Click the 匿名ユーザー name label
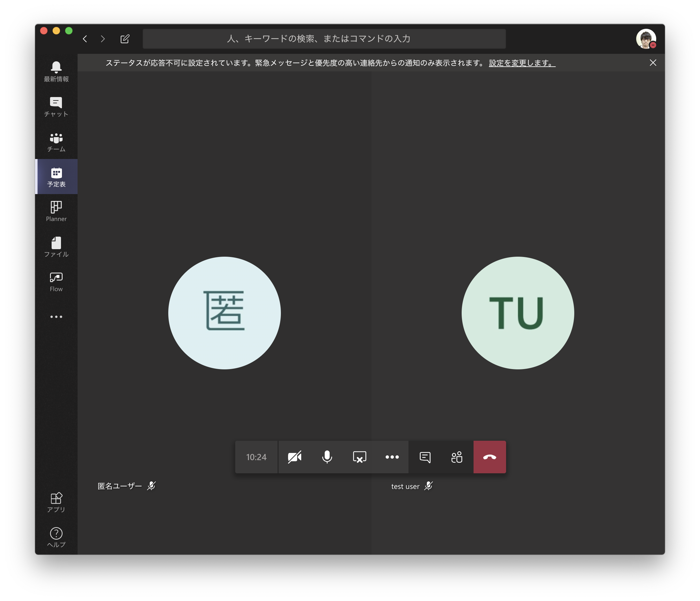 tap(120, 486)
